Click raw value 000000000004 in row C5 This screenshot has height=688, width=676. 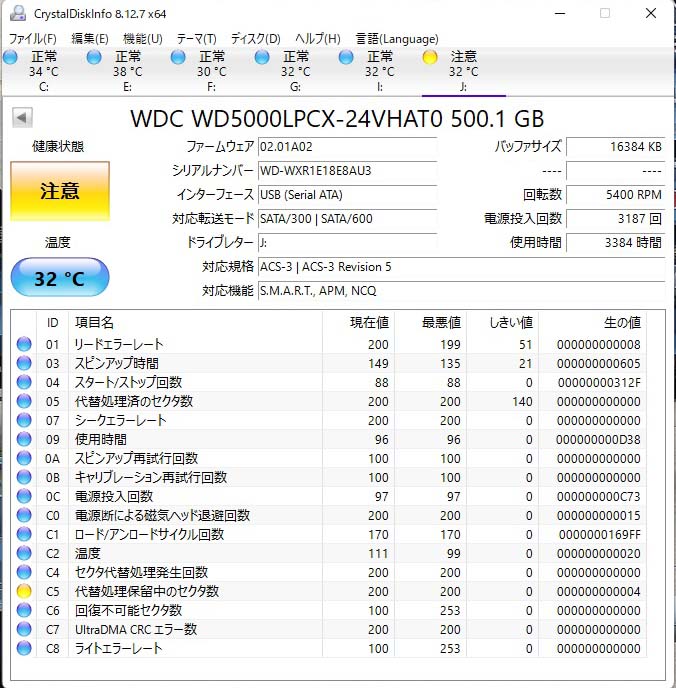599,591
